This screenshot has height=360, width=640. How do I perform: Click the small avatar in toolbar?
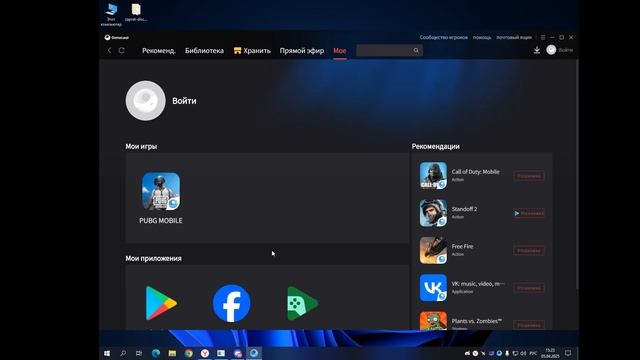click(551, 50)
